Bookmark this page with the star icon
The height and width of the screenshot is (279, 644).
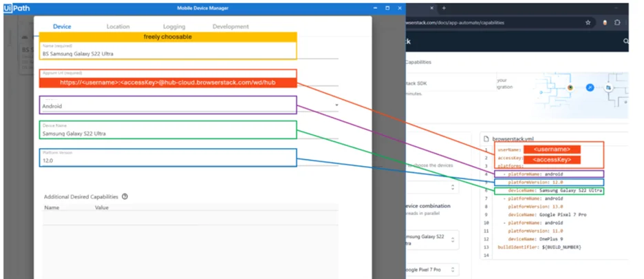pyautogui.click(x=588, y=23)
